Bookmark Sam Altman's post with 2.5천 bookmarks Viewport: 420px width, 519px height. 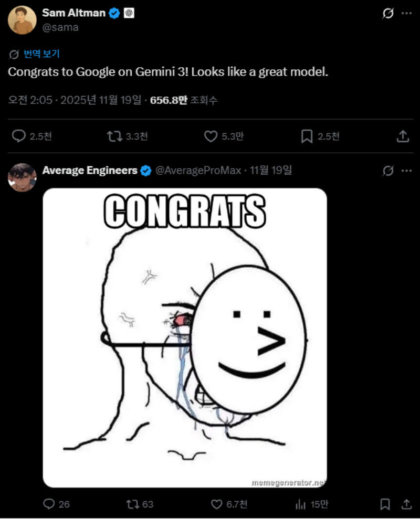coord(307,136)
